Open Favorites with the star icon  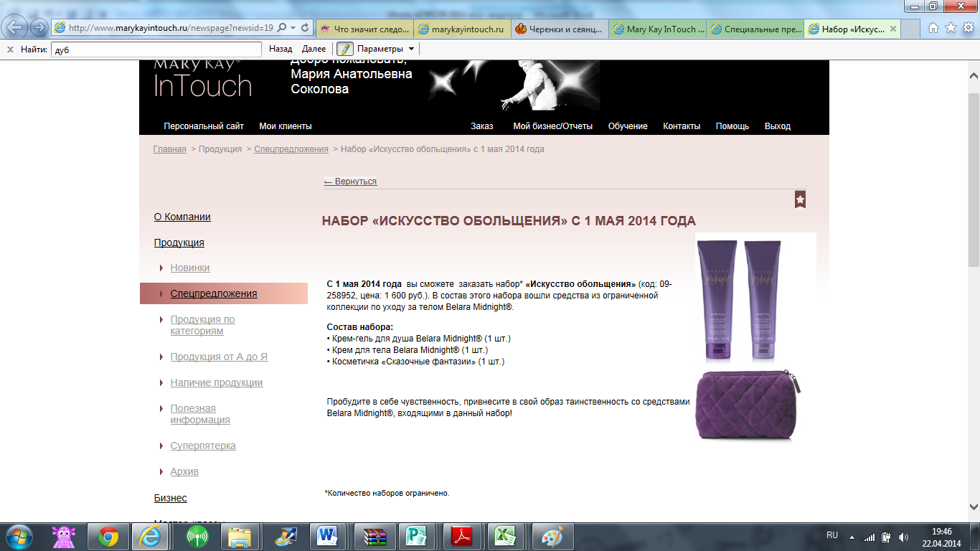(x=951, y=28)
